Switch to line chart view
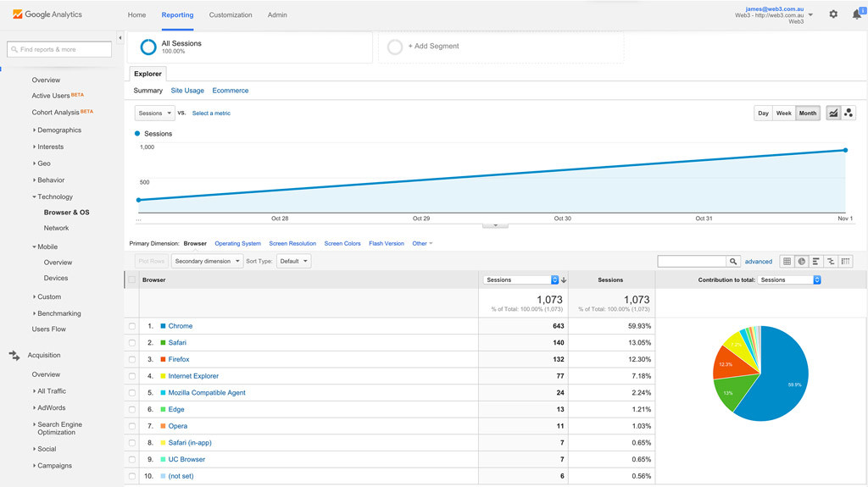 click(x=833, y=113)
